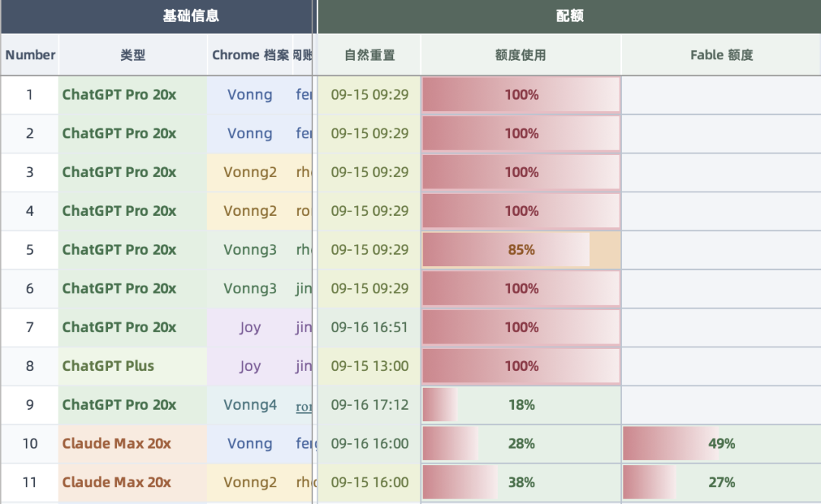Click the 27% Fable quota cell
821x504 pixels.
[x=721, y=482]
